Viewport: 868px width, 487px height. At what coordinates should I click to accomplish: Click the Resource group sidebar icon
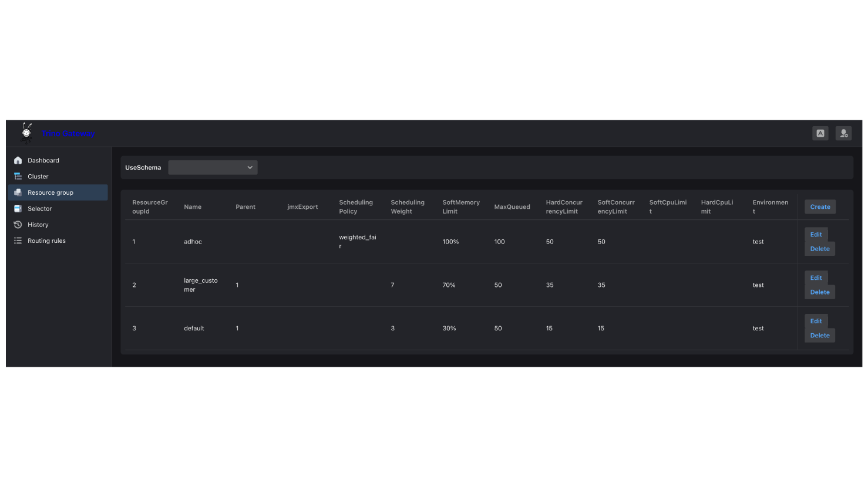click(18, 192)
